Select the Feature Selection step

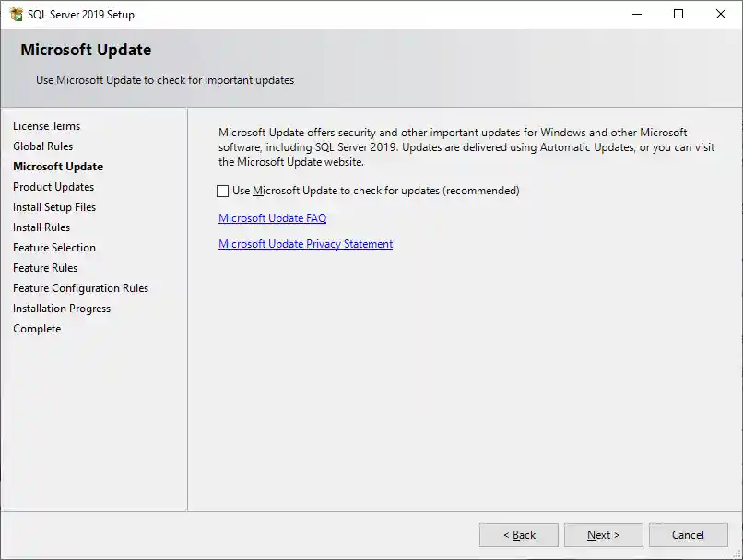coord(53,247)
